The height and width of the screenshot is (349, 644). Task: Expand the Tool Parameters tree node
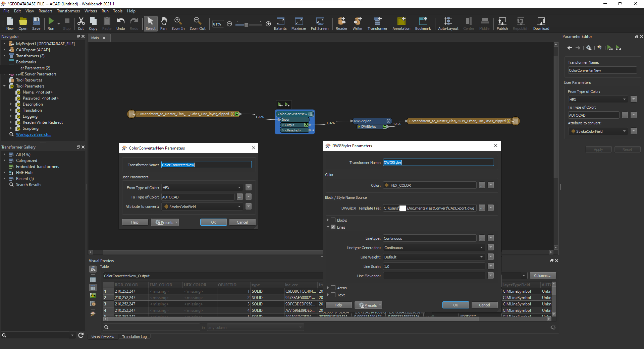(x=4, y=86)
